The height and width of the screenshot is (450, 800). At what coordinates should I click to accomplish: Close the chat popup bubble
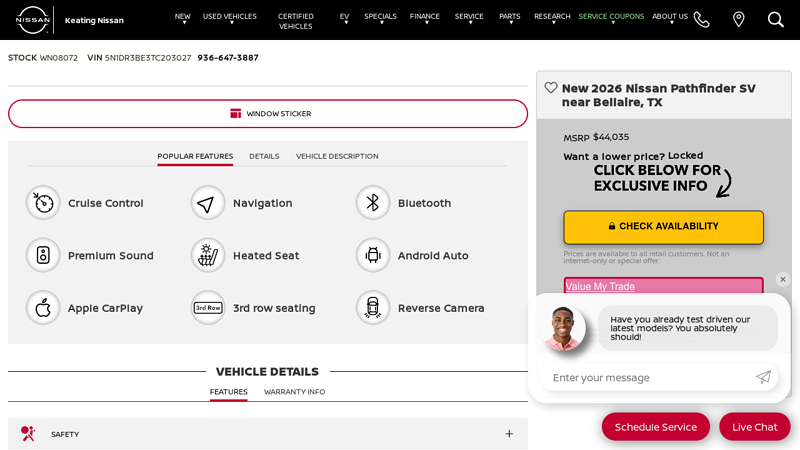pyautogui.click(x=783, y=280)
